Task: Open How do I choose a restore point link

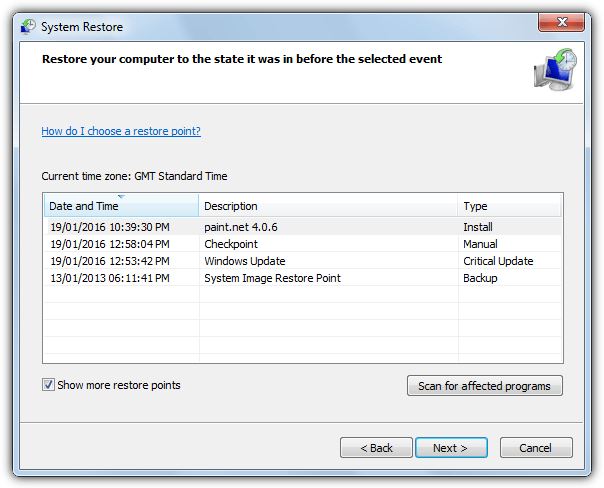Action: click(121, 131)
